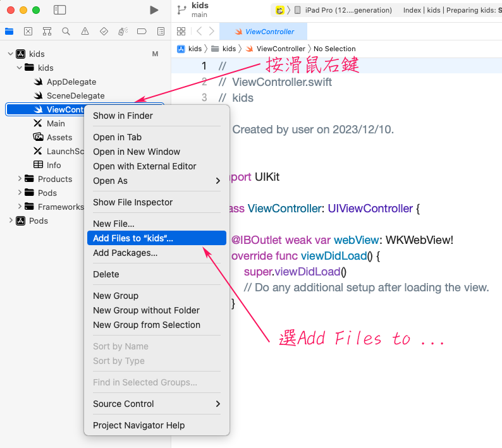Click the source control branch icon
Viewport: 502px width, 448px height.
(x=181, y=10)
